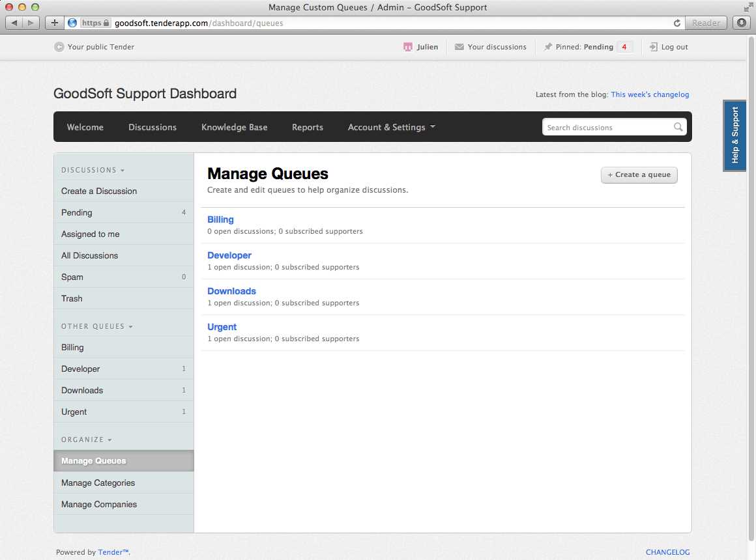Viewport: 756px width, 560px height.
Task: Open the Downloads queue in sidebar
Action: 124,390
